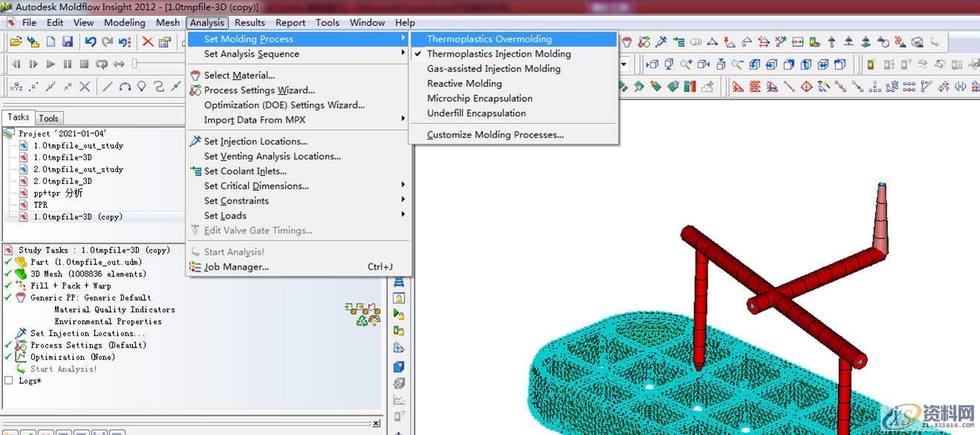Choose Gas-assisted Injection Molding process
This screenshot has width=980, height=435.
[x=494, y=68]
